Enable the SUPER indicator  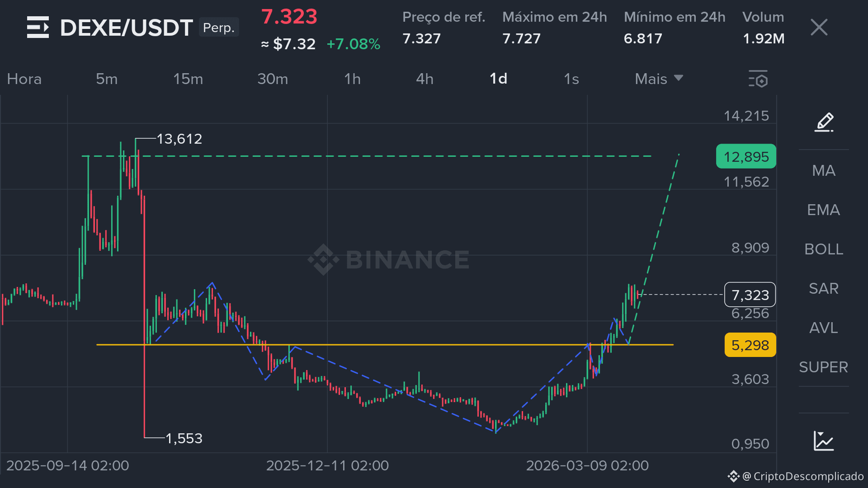[824, 367]
